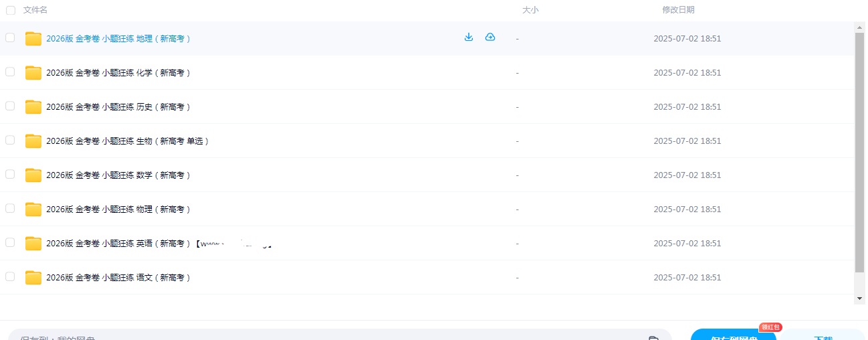This screenshot has width=868, height=340.
Task: Click the 化学 folder icon
Action: pos(33,73)
